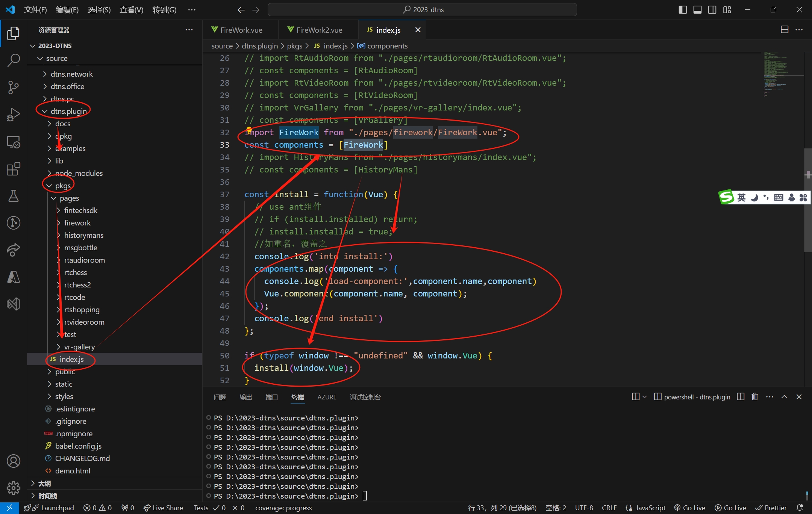
Task: Open the Live Share activity bar icon
Action: click(x=14, y=250)
